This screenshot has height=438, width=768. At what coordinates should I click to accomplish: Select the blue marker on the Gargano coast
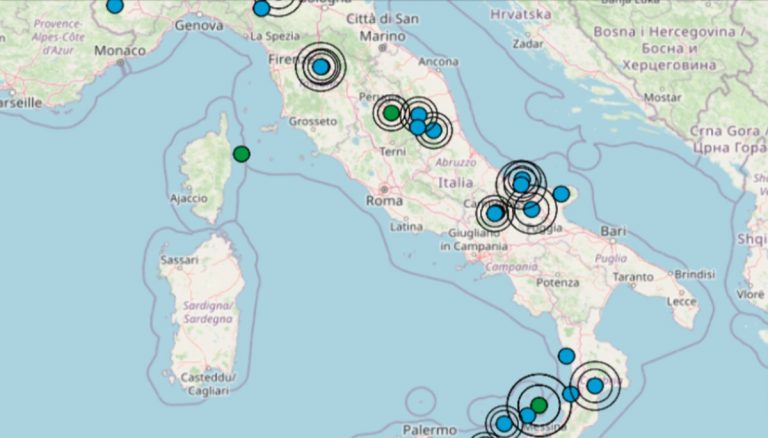[561, 194]
